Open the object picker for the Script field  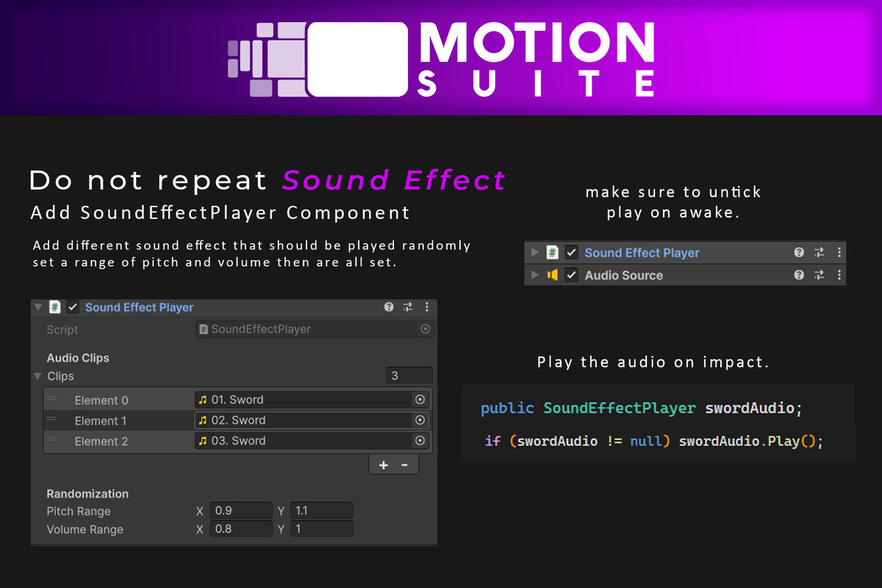pyautogui.click(x=426, y=329)
